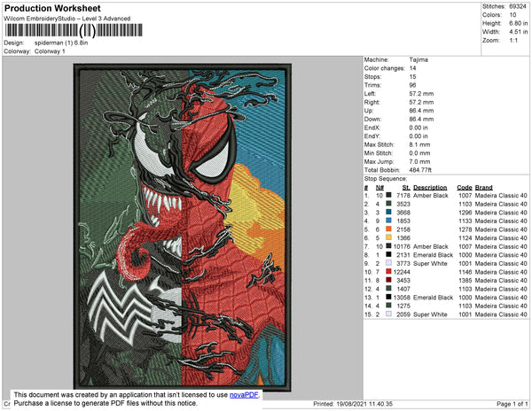Pick the orange swatch for stop 5
532x411 pixels.
[x=388, y=229]
